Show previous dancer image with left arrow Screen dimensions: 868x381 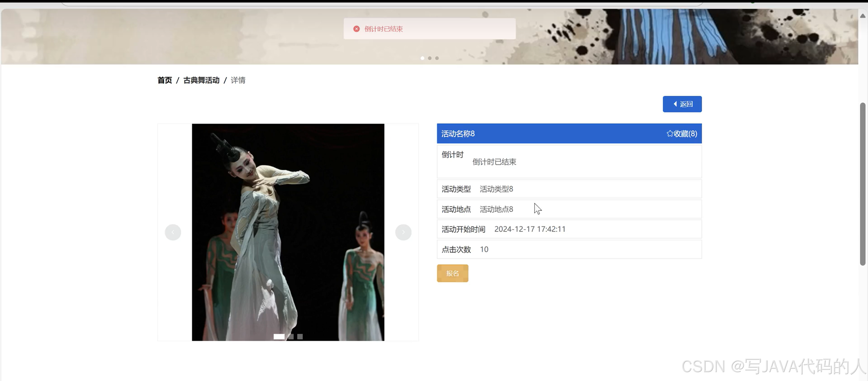[x=173, y=232]
